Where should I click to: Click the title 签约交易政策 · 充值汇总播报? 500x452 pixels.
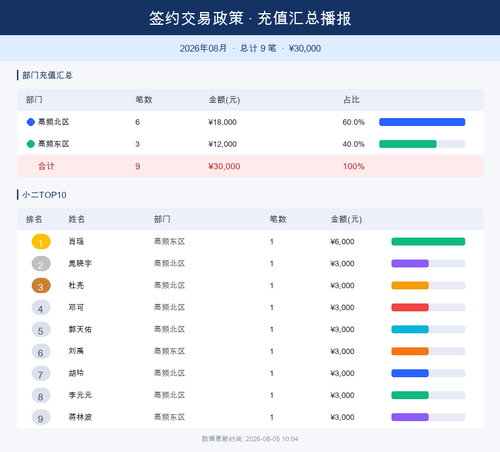point(250,18)
